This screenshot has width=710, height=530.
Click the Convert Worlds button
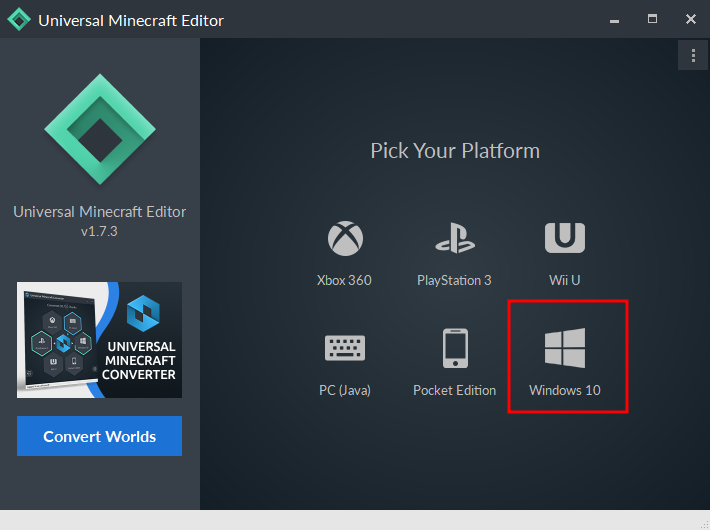point(100,436)
